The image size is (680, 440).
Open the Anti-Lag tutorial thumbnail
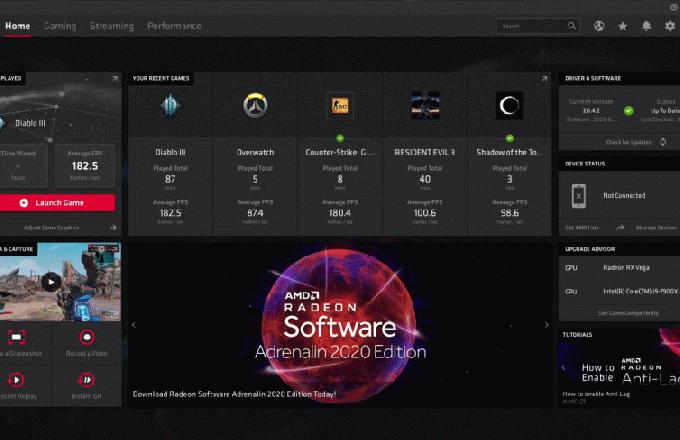(619, 368)
